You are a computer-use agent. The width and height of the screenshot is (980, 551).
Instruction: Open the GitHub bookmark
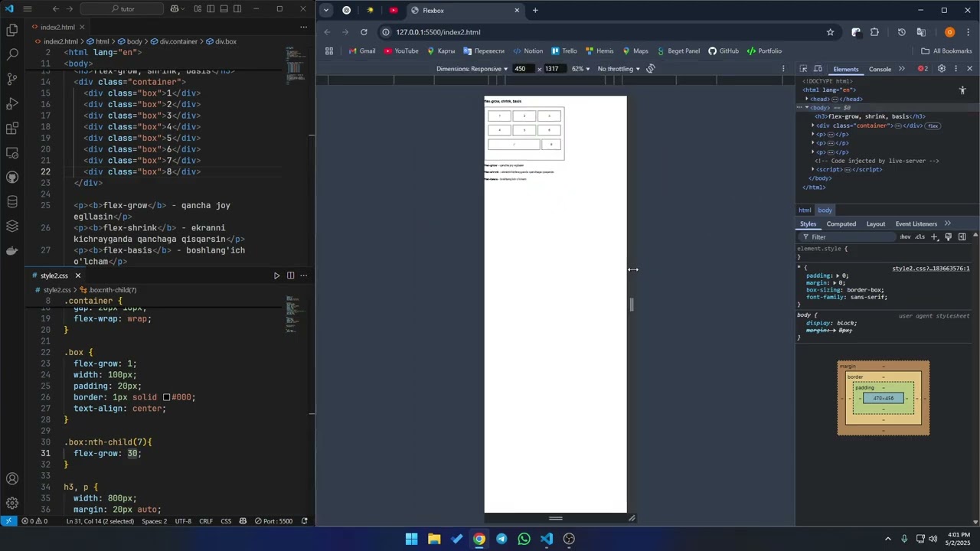coord(723,51)
